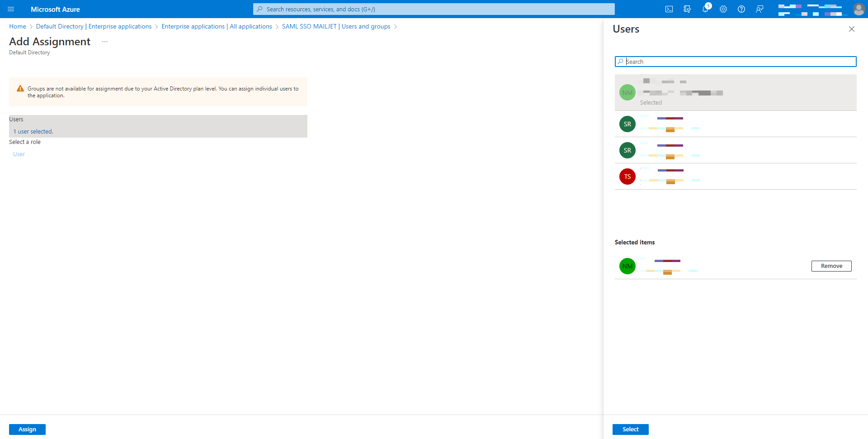Viewport: 868px width, 439px height.
Task: Open the Add Assignment ellipsis menu
Action: pos(105,42)
